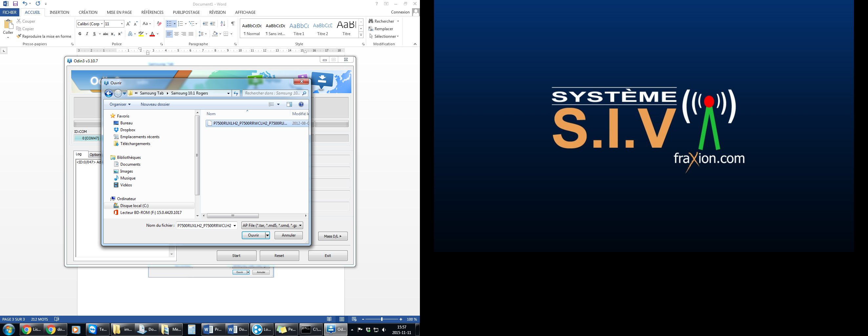Click the refresh icon beside the address bar
Viewport: 868px width, 336px height.
(236, 94)
